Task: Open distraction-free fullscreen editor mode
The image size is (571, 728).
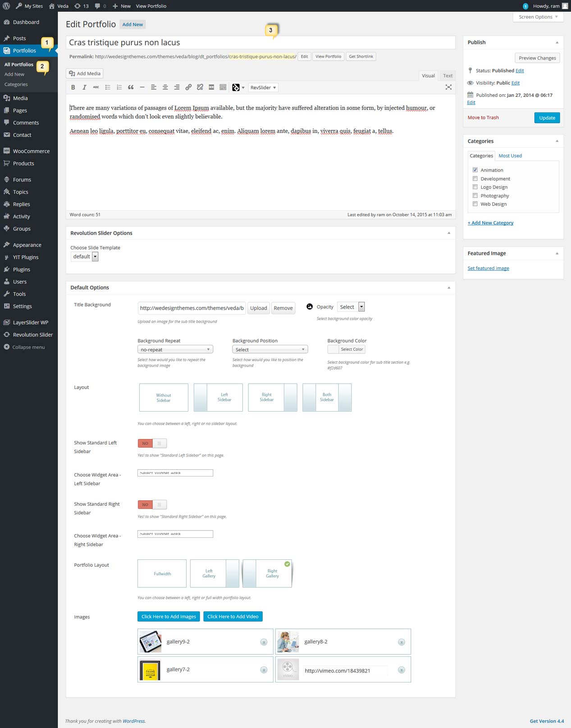Action: coord(448,87)
